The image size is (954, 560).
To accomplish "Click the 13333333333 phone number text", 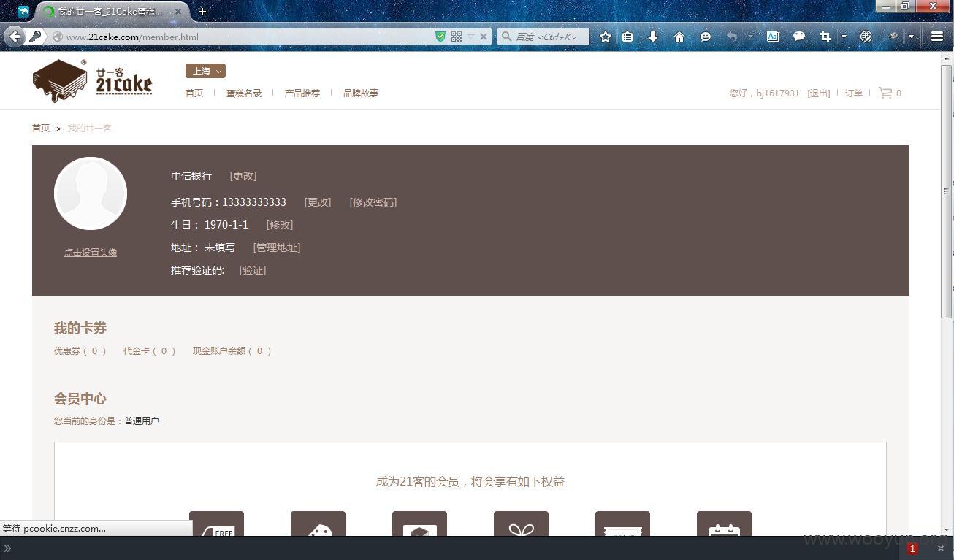I will (x=254, y=202).
